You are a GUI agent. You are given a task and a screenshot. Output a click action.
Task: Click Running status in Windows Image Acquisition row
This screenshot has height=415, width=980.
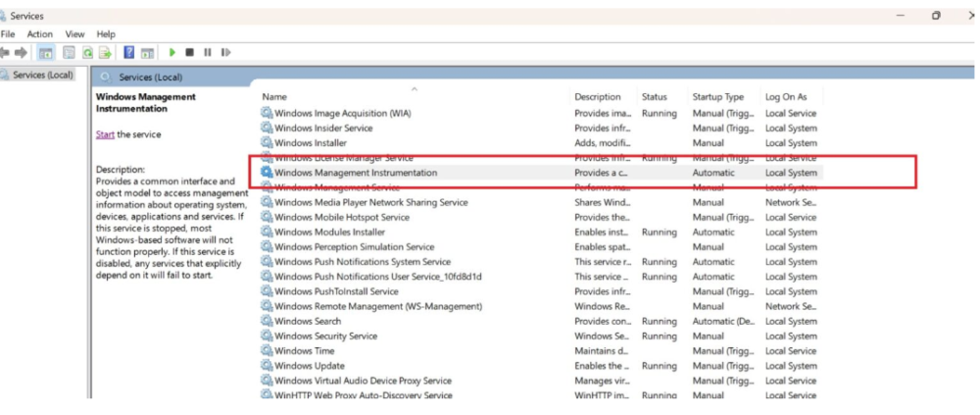coord(660,113)
